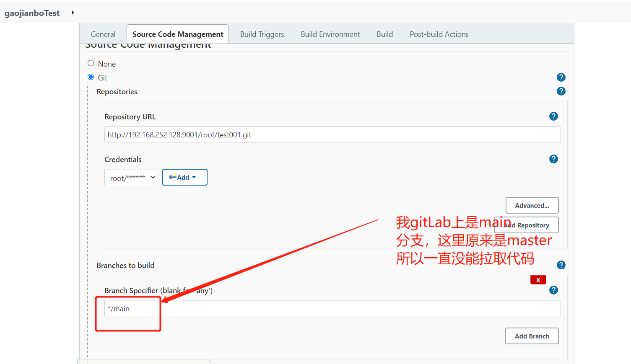Open help for Repositories section
631x364 pixels.
point(561,91)
